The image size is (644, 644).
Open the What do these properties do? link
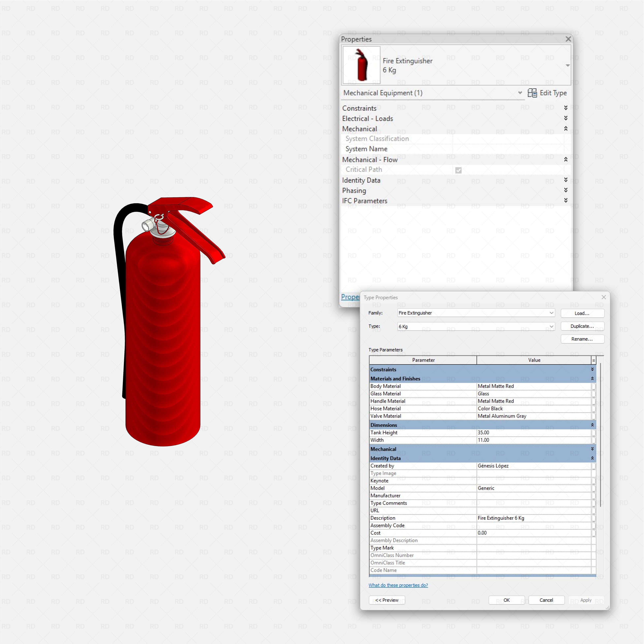[398, 585]
